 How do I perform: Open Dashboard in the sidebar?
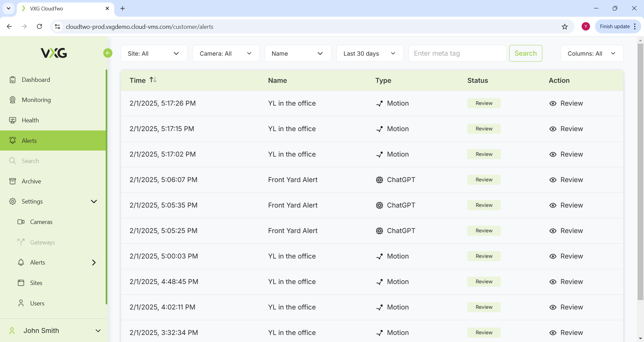pos(36,80)
